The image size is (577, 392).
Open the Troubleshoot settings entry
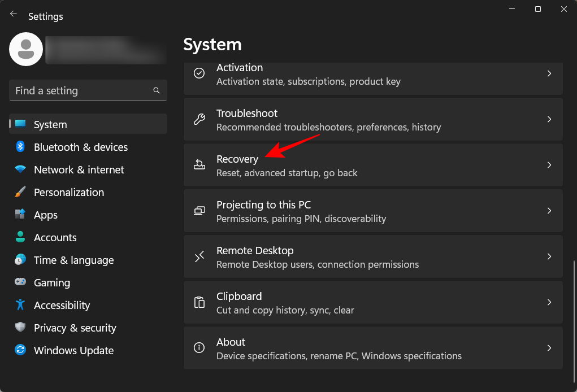point(373,119)
